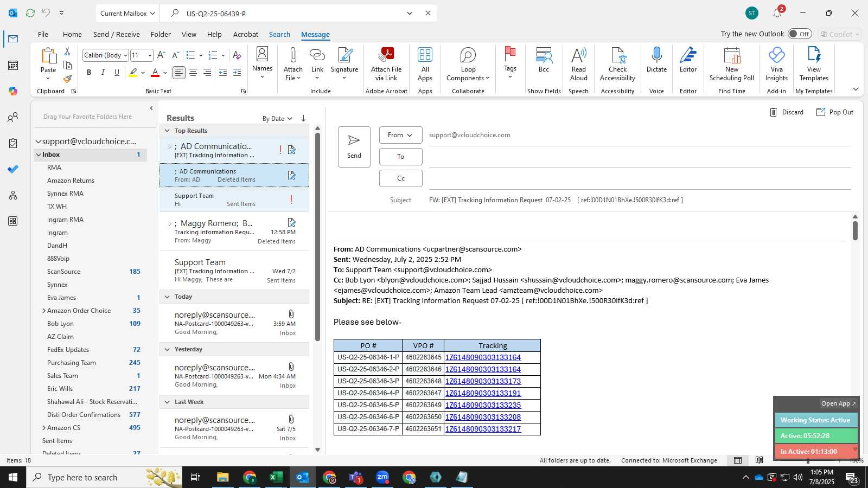Run Check Accessibility
This screenshot has height=488, width=868.
pos(617,55)
